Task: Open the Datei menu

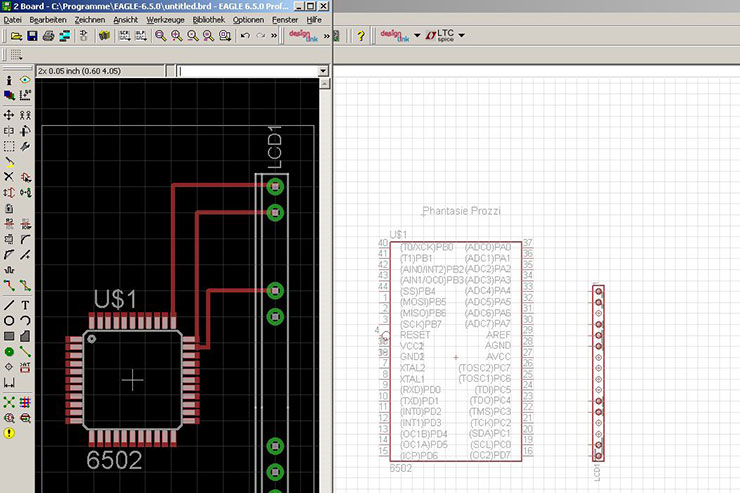Action: (x=12, y=20)
